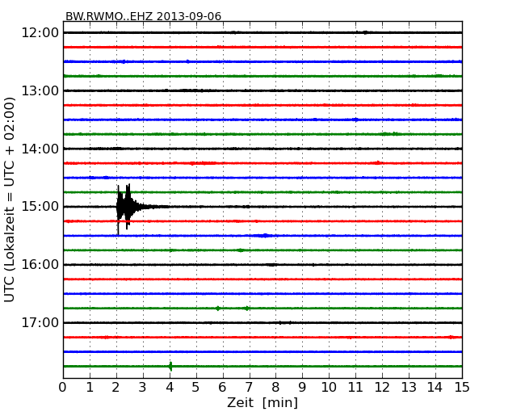The height and width of the screenshot is (420, 525).
Task: Click the 12:00 time label
Action: coord(40,33)
